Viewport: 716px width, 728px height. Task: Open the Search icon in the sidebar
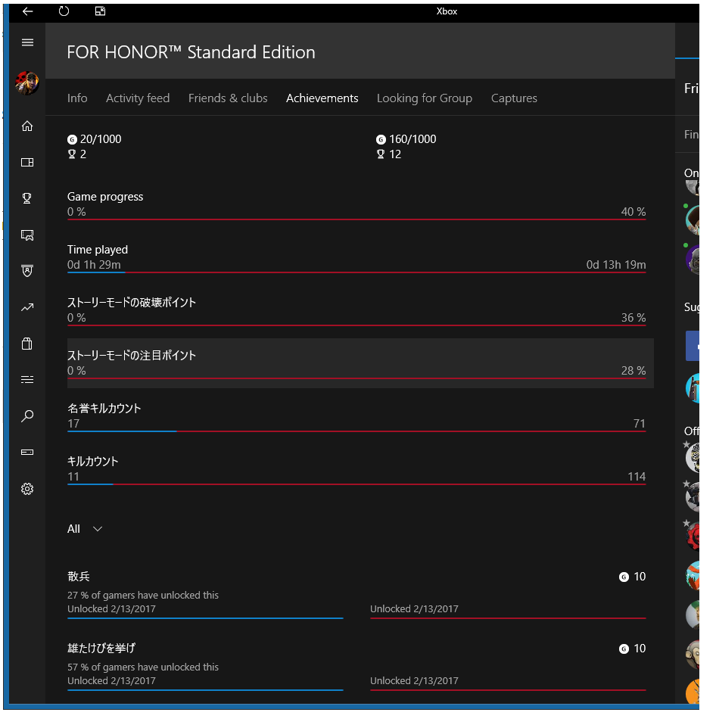pos(27,416)
